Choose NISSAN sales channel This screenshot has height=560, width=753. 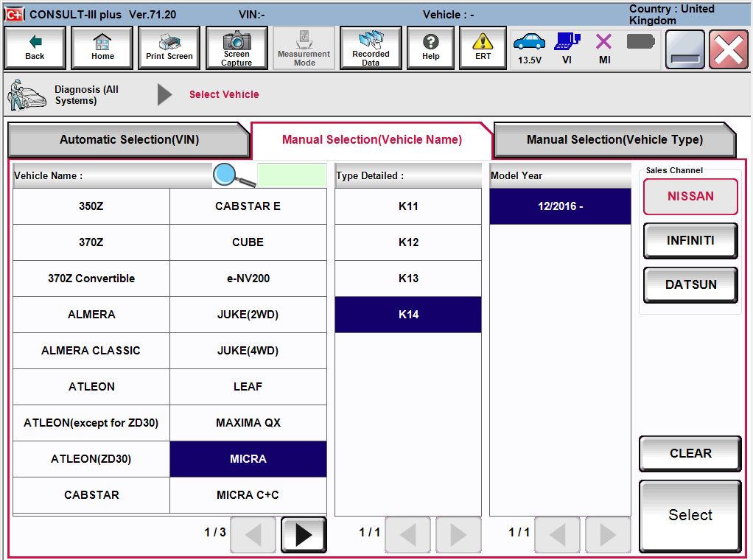tap(690, 197)
